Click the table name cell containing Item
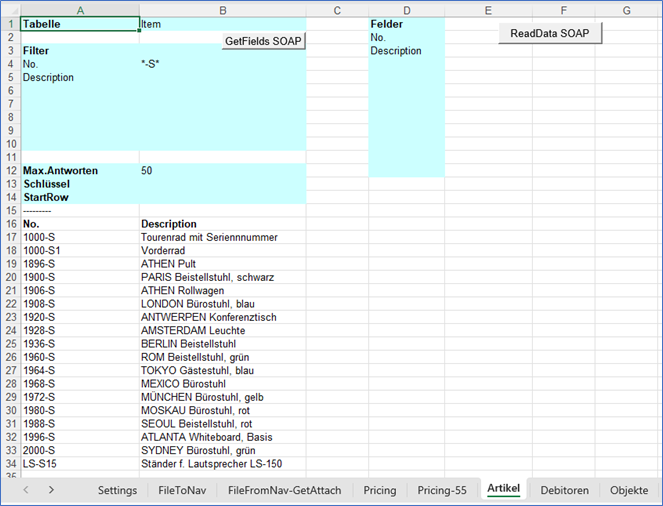663x506 pixels. (x=222, y=23)
